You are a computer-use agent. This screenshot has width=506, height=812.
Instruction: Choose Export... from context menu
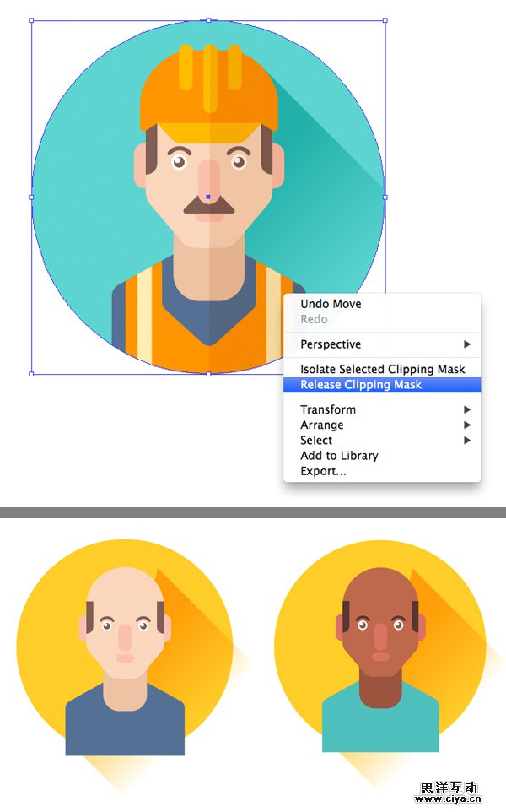click(382, 471)
